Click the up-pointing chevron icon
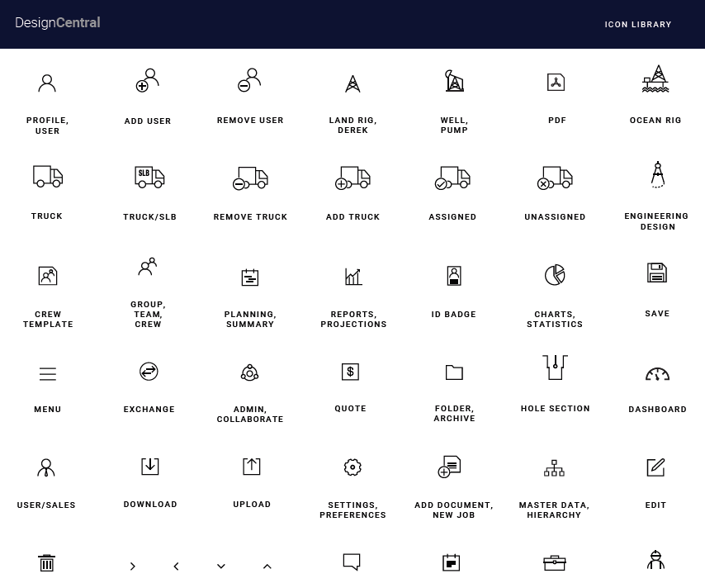 coord(267,567)
